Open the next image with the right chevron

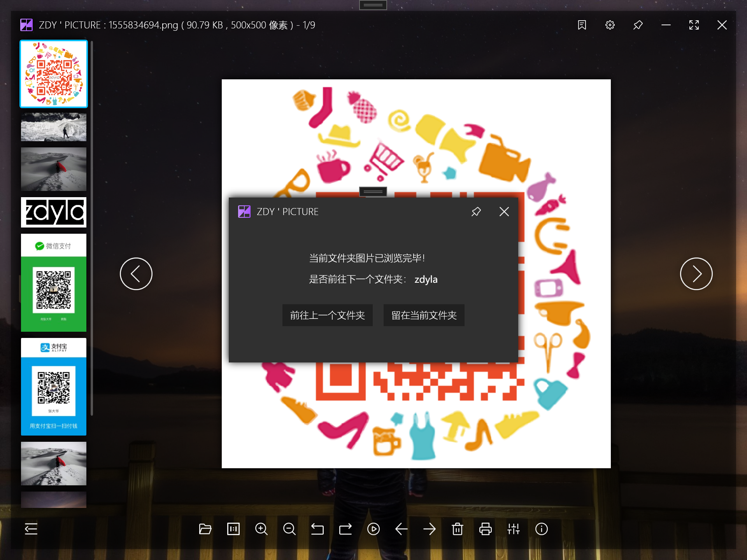pyautogui.click(x=696, y=273)
